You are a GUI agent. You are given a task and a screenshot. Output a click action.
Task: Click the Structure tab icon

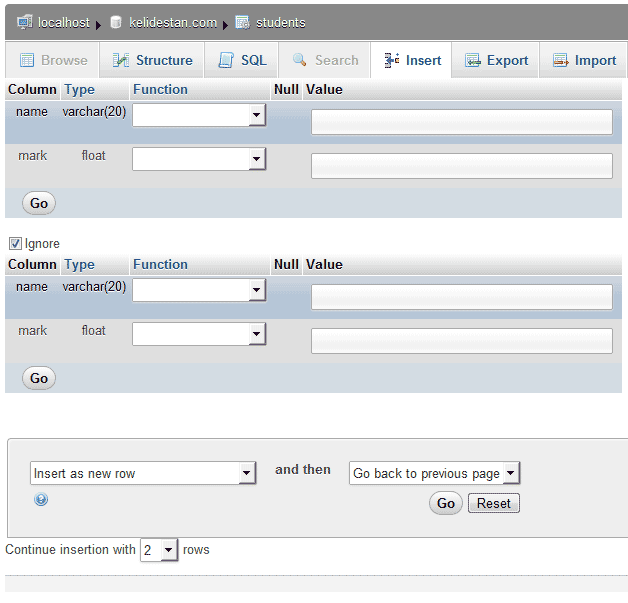pyautogui.click(x=121, y=60)
